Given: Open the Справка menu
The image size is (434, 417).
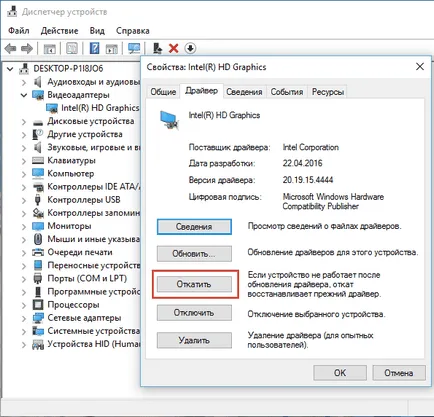Looking at the screenshot, I should click(133, 31).
